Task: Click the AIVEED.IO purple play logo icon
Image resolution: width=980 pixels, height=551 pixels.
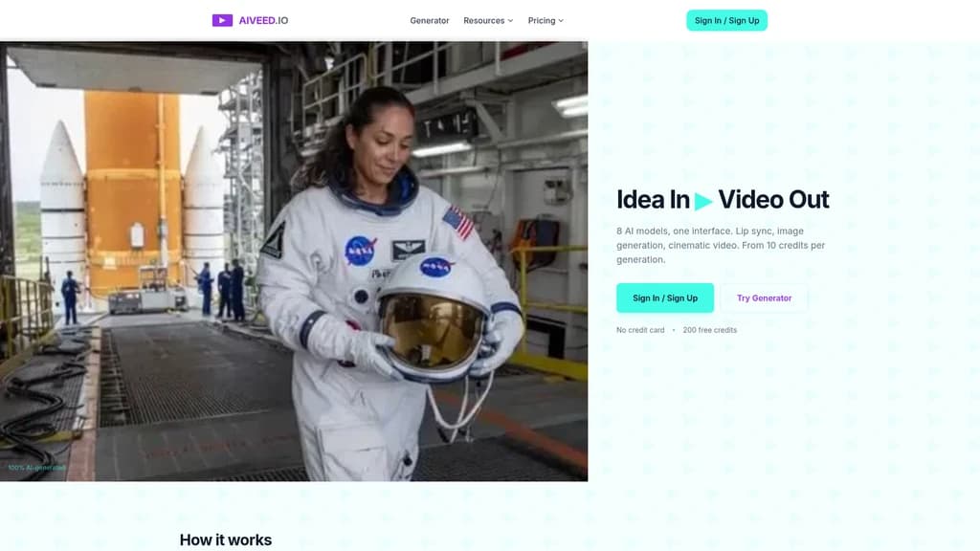Action: tap(222, 21)
